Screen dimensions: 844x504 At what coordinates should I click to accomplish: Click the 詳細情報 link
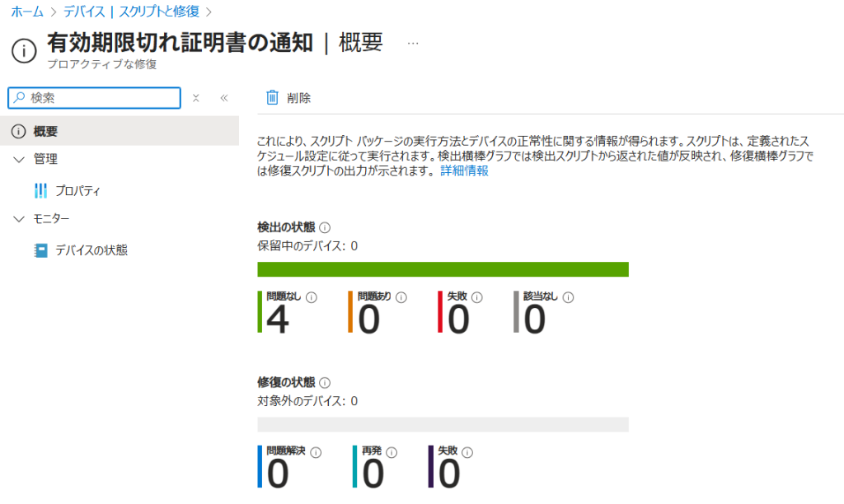(464, 171)
